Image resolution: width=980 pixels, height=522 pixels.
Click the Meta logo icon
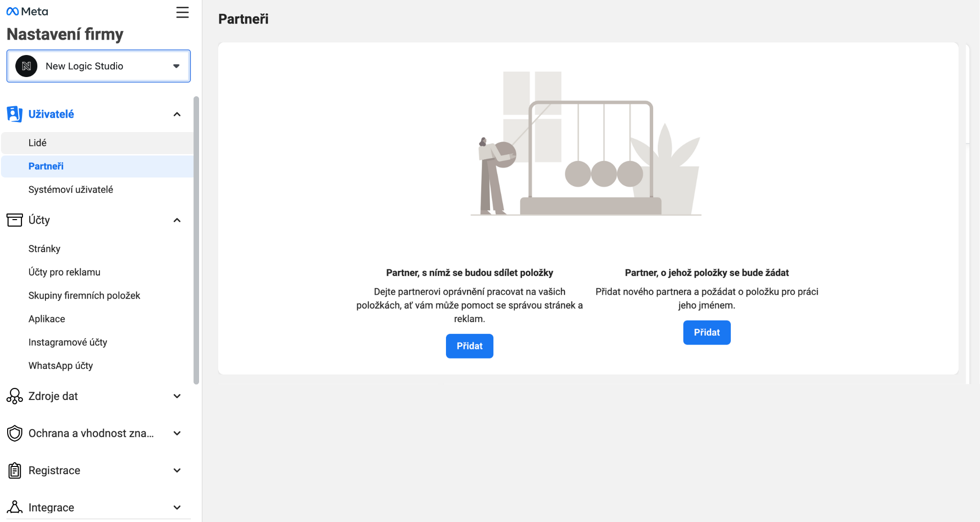pos(13,11)
